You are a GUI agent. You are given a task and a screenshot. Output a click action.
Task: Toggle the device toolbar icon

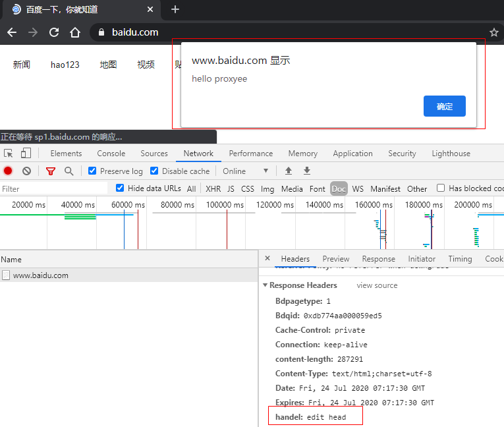[26, 154]
